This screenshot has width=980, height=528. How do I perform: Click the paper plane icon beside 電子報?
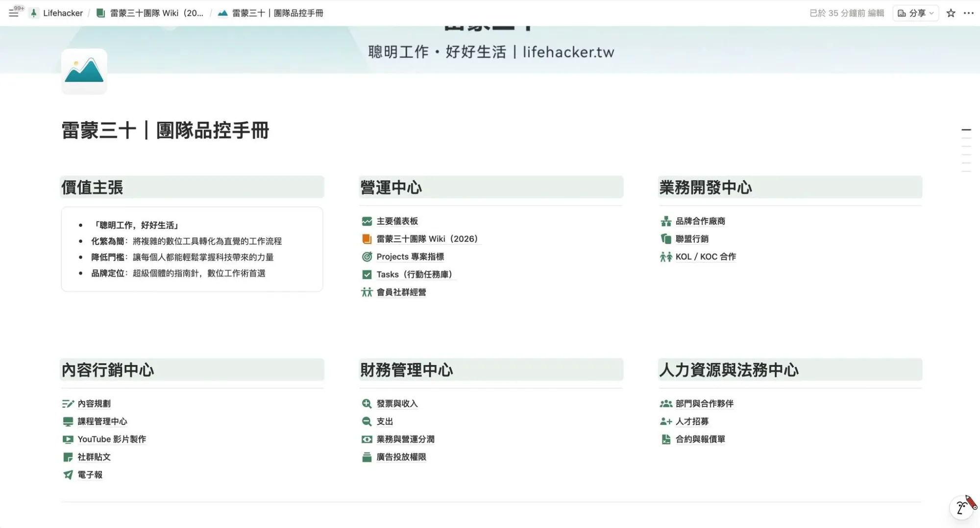point(68,475)
